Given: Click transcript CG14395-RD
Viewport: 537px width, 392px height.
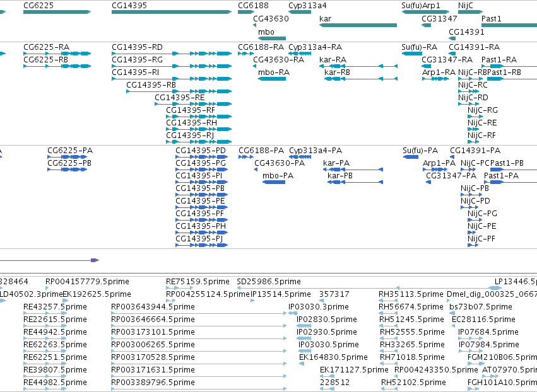Looking at the screenshot, I should (138, 47).
